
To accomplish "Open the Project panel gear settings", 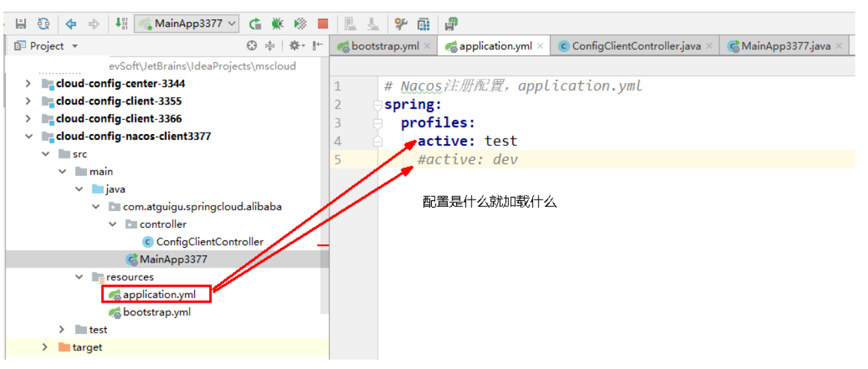I will [295, 46].
